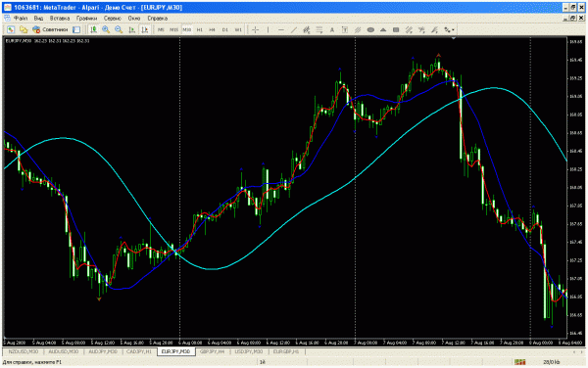Switch to the M15 timeframe
The height and width of the screenshot is (368, 588).
[174, 29]
